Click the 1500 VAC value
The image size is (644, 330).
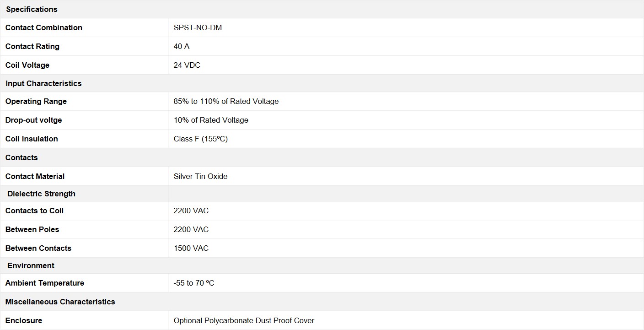click(191, 248)
